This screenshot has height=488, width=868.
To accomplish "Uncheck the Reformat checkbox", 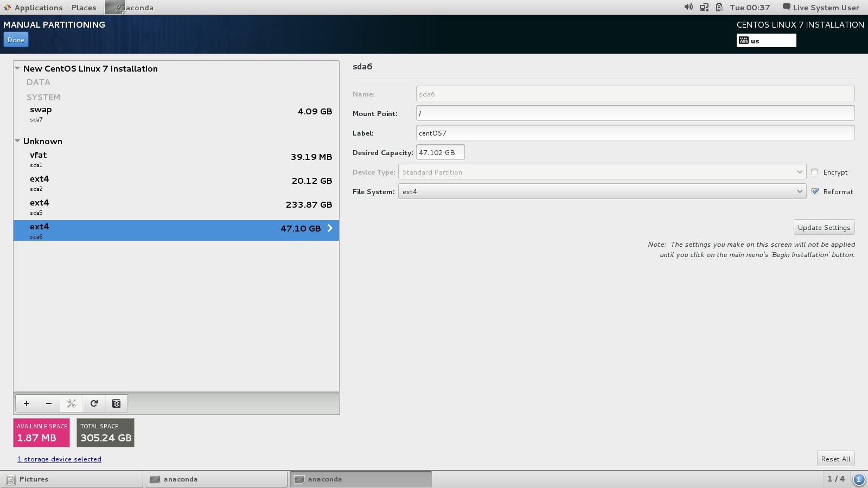I will tap(815, 191).
